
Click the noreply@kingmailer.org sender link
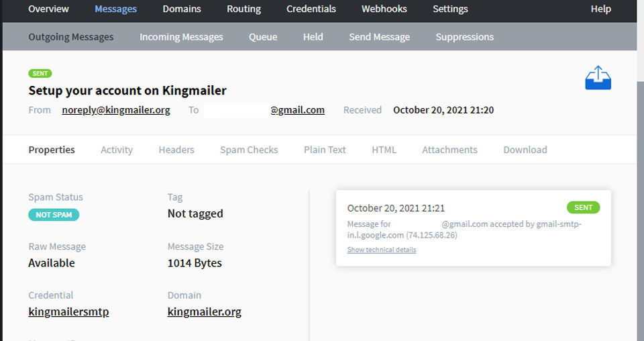tap(116, 110)
